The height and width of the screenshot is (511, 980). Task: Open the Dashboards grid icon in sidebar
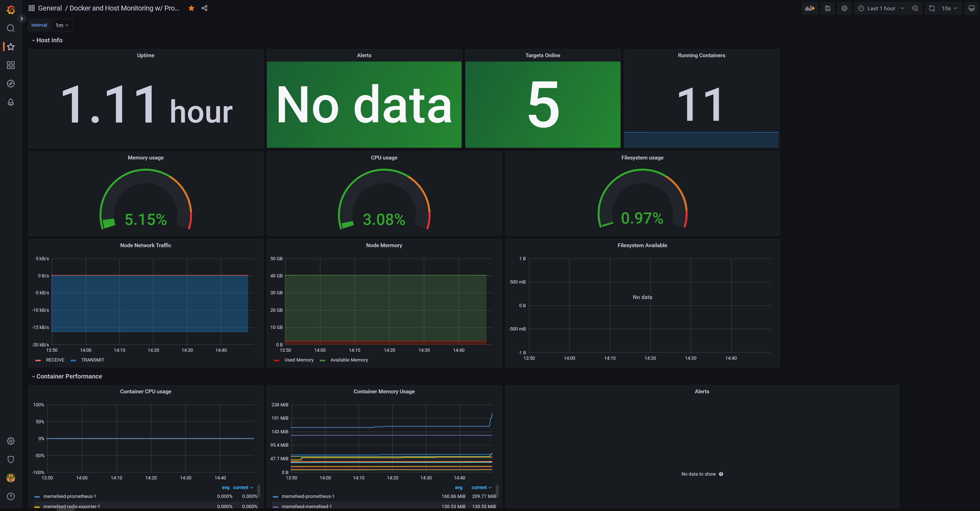tap(11, 65)
